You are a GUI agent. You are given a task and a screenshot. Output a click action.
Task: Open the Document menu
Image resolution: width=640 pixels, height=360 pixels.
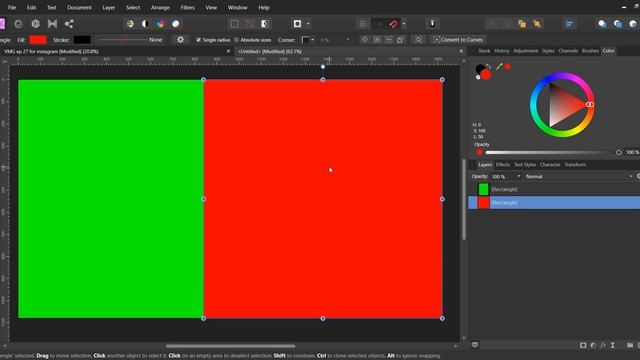click(x=79, y=7)
